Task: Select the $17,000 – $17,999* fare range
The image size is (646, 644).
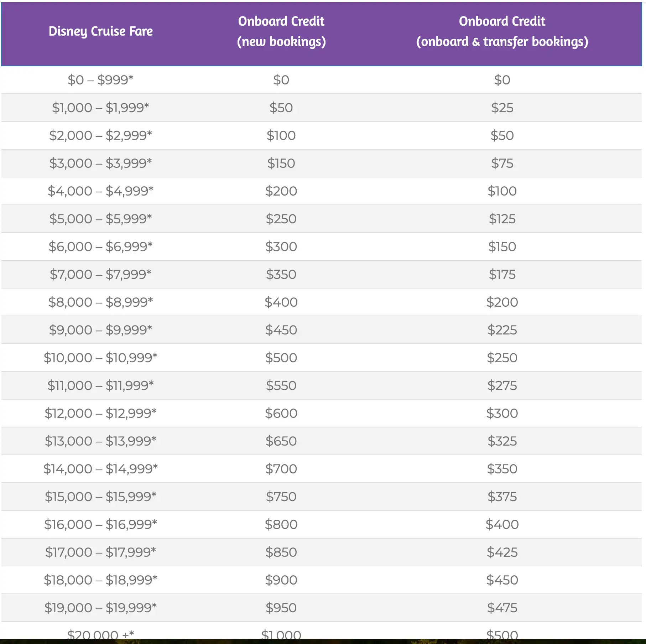Action: pyautogui.click(x=101, y=552)
